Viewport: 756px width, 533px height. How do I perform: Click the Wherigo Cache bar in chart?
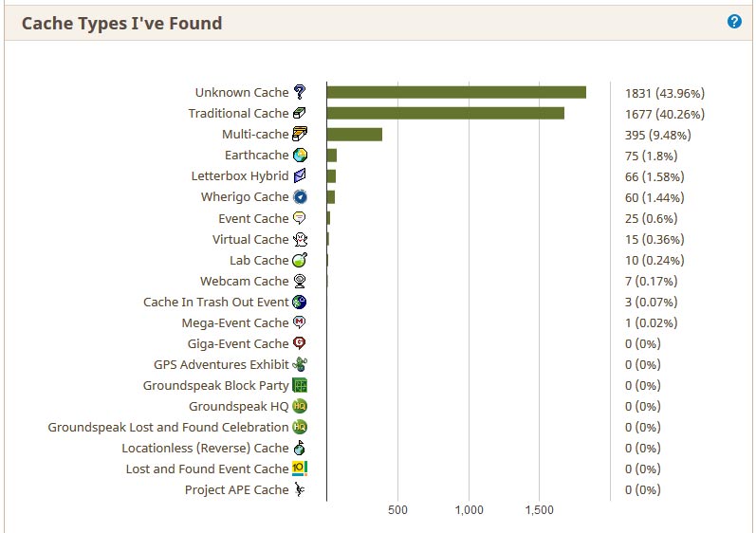[x=331, y=197]
